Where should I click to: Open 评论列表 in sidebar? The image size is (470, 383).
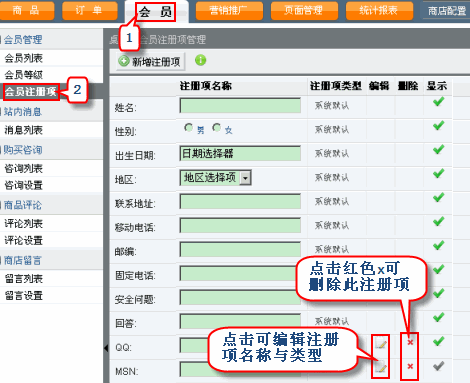tap(24, 224)
